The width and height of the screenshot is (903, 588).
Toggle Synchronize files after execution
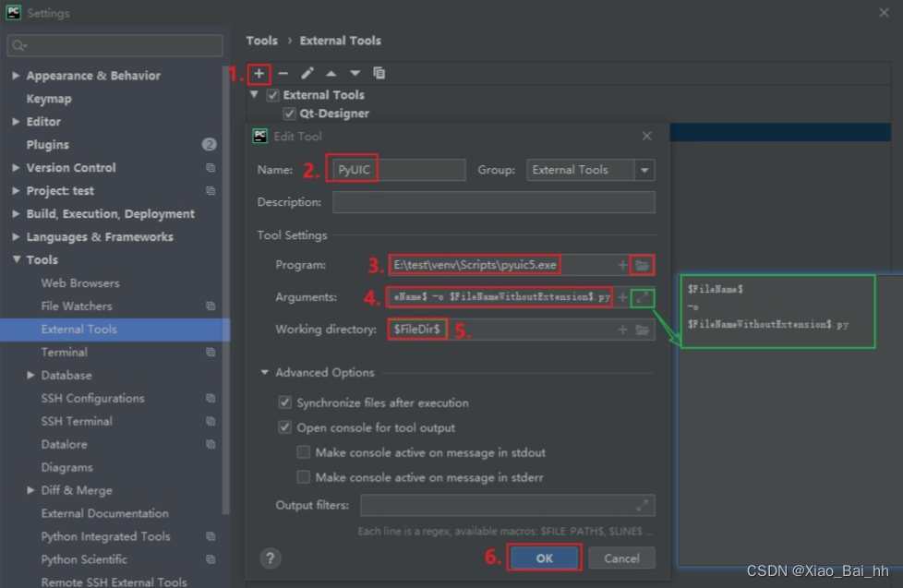(x=285, y=402)
